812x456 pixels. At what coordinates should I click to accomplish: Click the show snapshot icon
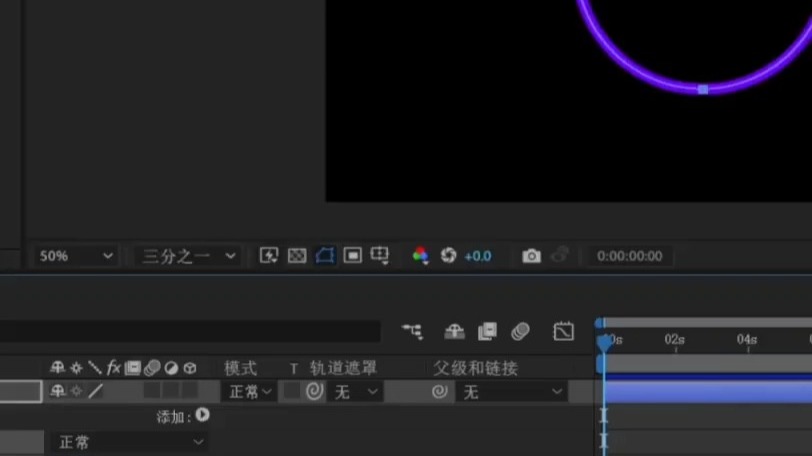pyautogui.click(x=559, y=255)
